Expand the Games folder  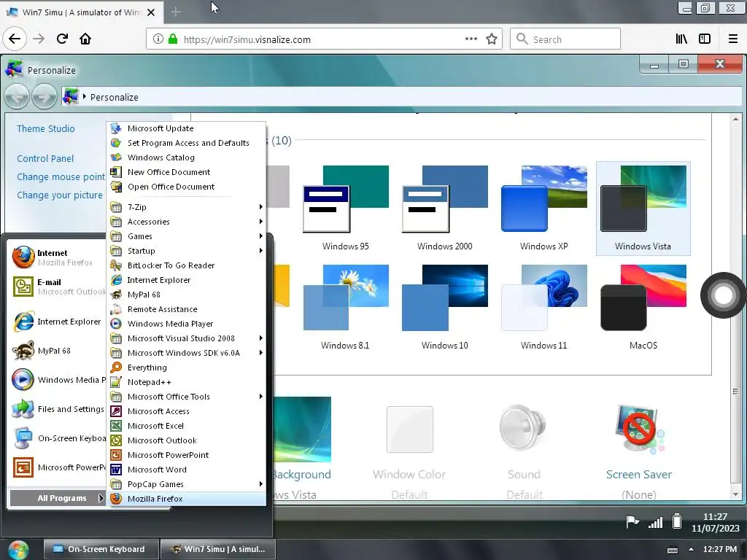point(186,237)
